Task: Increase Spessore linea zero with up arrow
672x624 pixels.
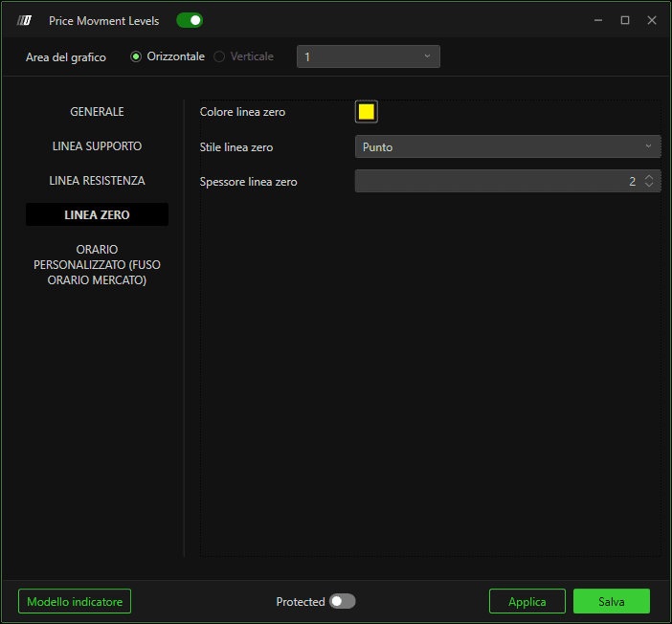Action: [x=649, y=177]
